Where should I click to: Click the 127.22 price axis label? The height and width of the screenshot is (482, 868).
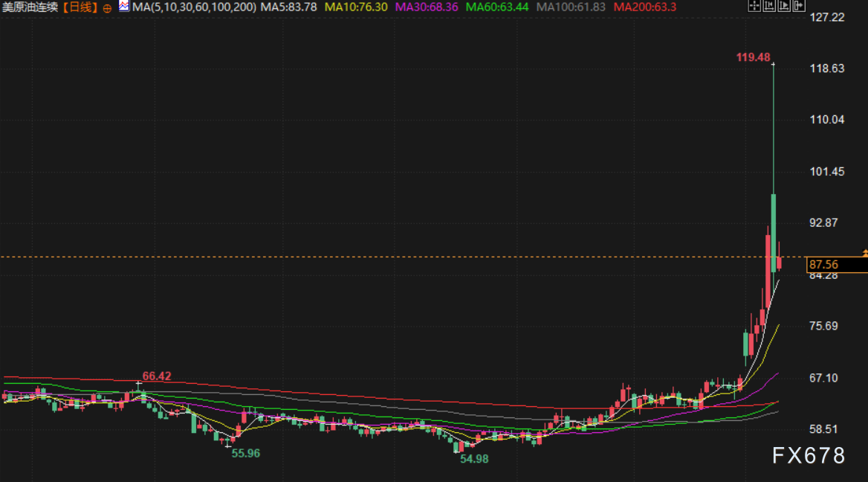click(x=827, y=17)
